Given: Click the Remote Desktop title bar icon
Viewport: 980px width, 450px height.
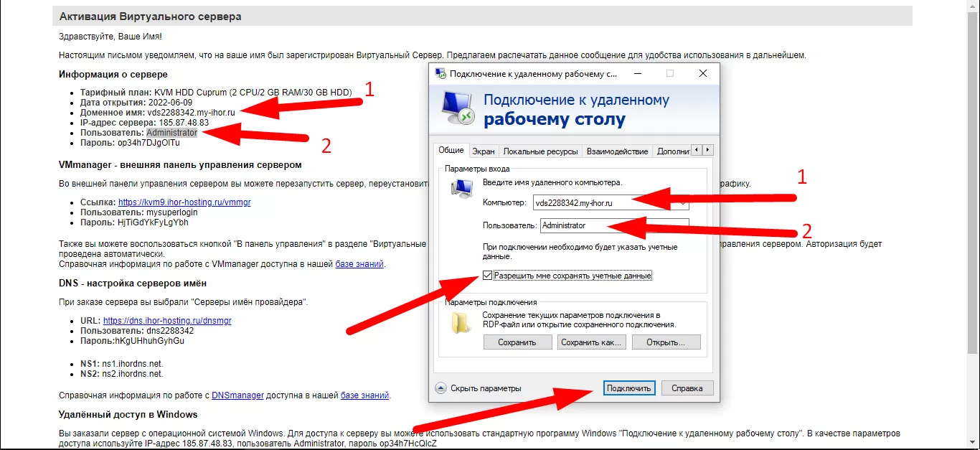Looking at the screenshot, I should pyautogui.click(x=440, y=74).
